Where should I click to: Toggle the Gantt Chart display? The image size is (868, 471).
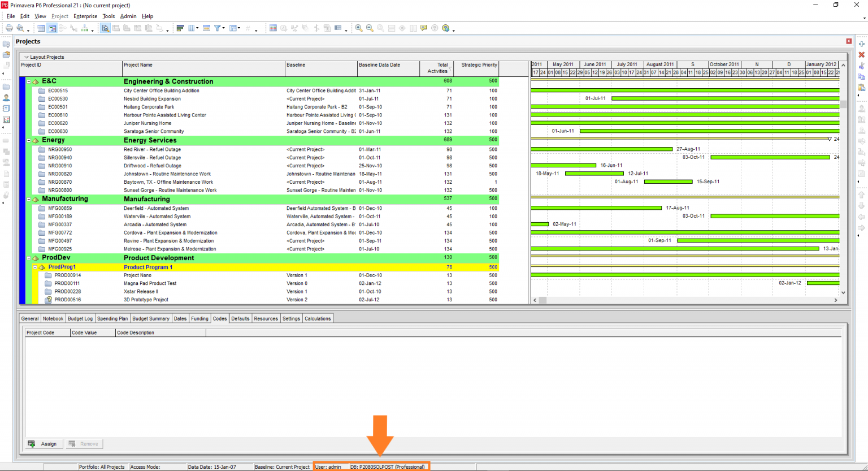pos(52,28)
